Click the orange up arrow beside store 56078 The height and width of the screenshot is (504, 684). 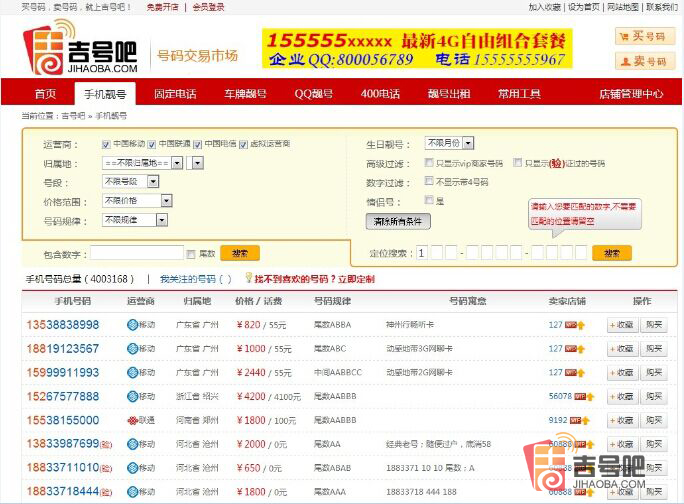point(589,396)
